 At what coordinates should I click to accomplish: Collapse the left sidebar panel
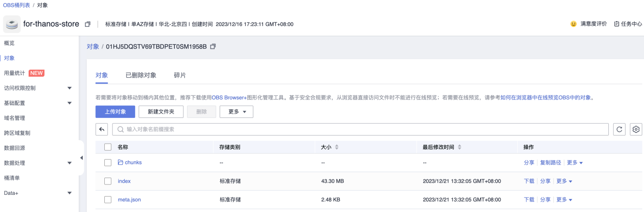82,158
